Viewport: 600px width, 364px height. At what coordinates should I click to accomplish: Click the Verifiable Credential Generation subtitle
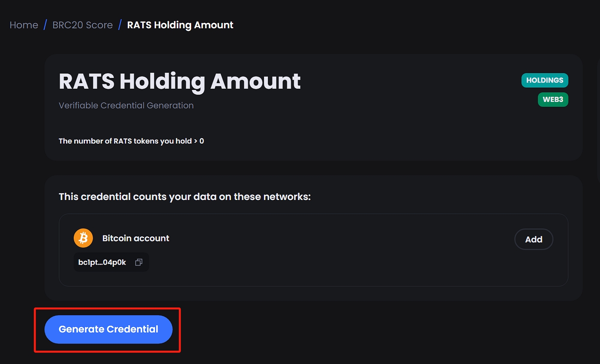click(x=126, y=105)
